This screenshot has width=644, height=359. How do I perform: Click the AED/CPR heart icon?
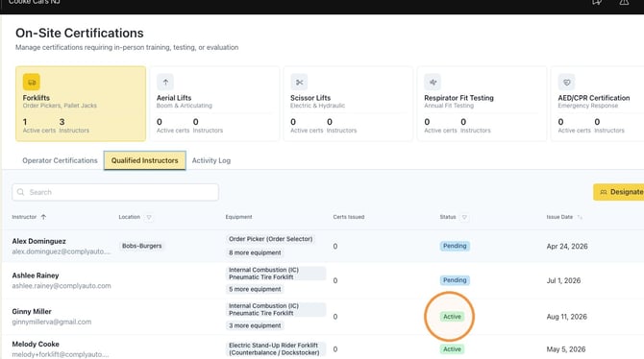point(566,82)
